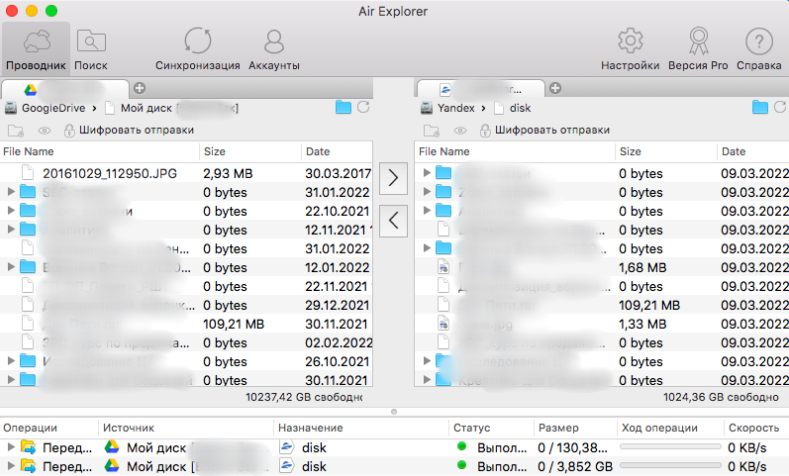Click 1024,36 GB свободно status text
Screen dimensions: 789x476
pyautogui.click(x=721, y=398)
